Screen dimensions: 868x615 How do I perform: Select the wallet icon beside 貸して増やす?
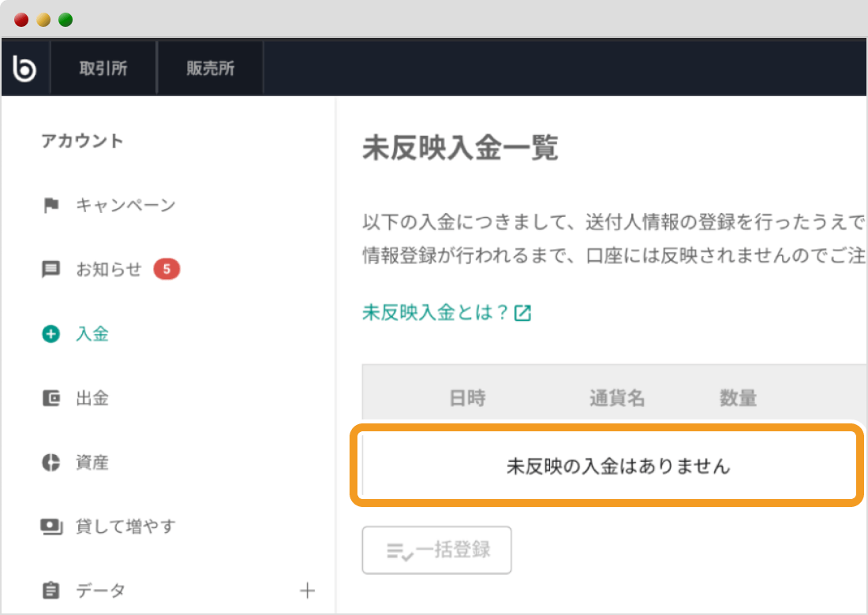click(50, 527)
